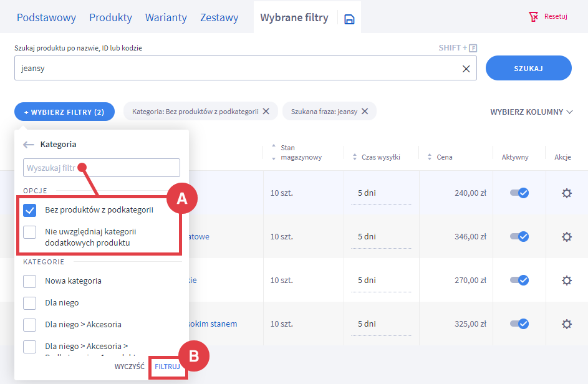Switch to the Zestawy tab

pyautogui.click(x=219, y=17)
